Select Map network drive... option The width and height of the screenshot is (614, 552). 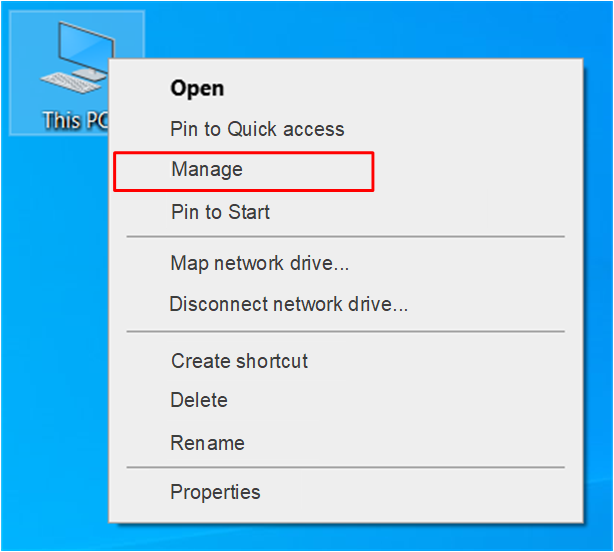pyautogui.click(x=260, y=264)
